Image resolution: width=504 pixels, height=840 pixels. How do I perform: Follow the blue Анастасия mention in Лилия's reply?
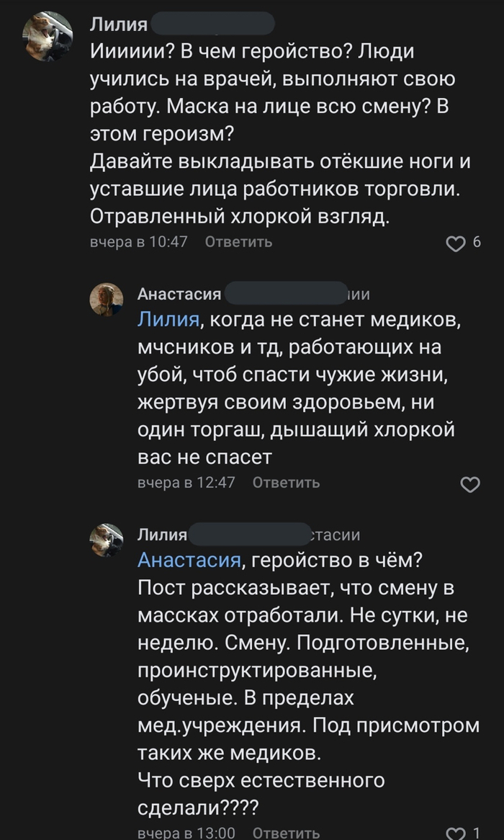pos(189,560)
